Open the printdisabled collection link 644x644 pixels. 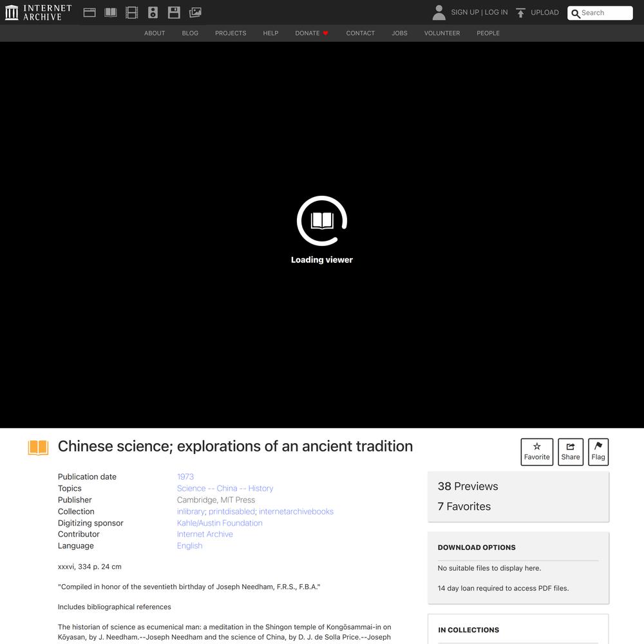pyautogui.click(x=232, y=511)
